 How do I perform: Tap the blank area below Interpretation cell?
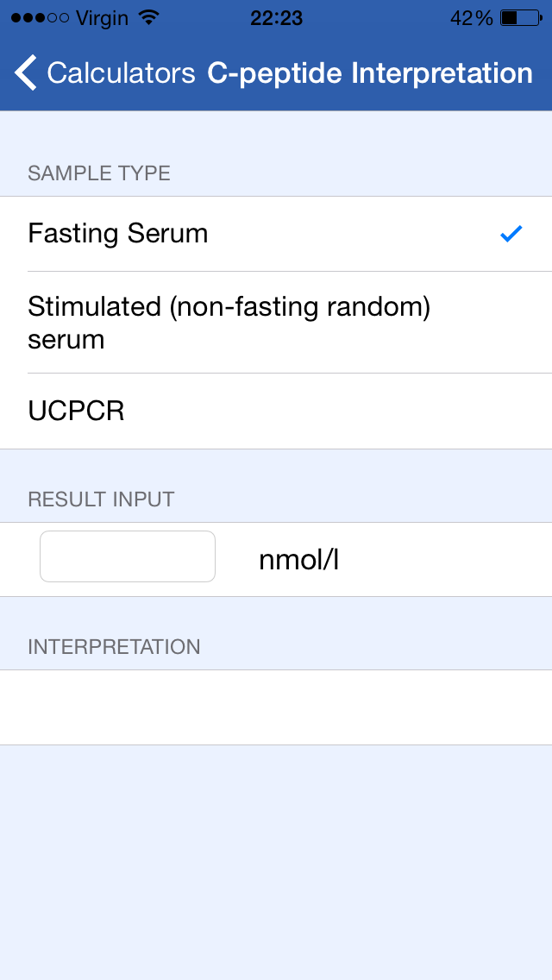276,863
